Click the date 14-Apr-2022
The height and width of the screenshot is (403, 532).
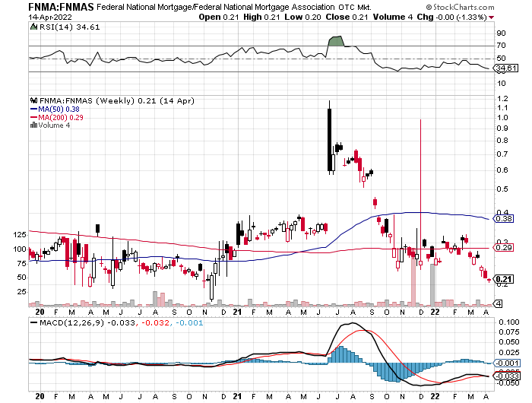click(50, 17)
